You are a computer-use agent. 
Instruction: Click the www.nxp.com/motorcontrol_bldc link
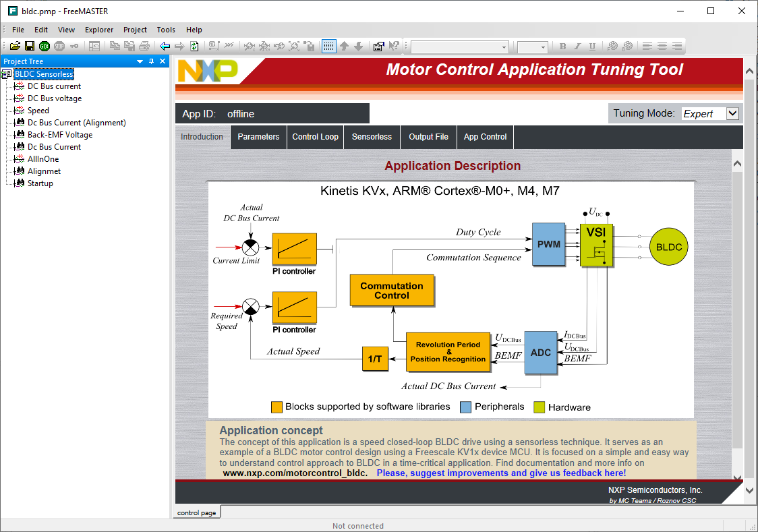295,473
